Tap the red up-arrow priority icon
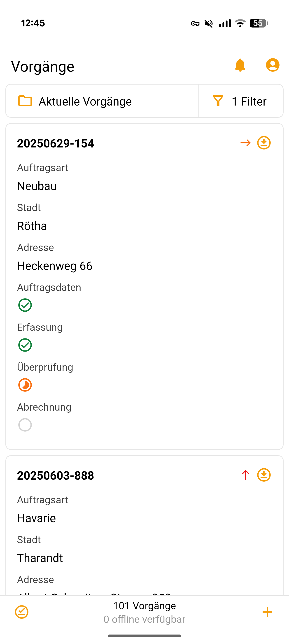This screenshot has width=289, height=644. pos(245,475)
